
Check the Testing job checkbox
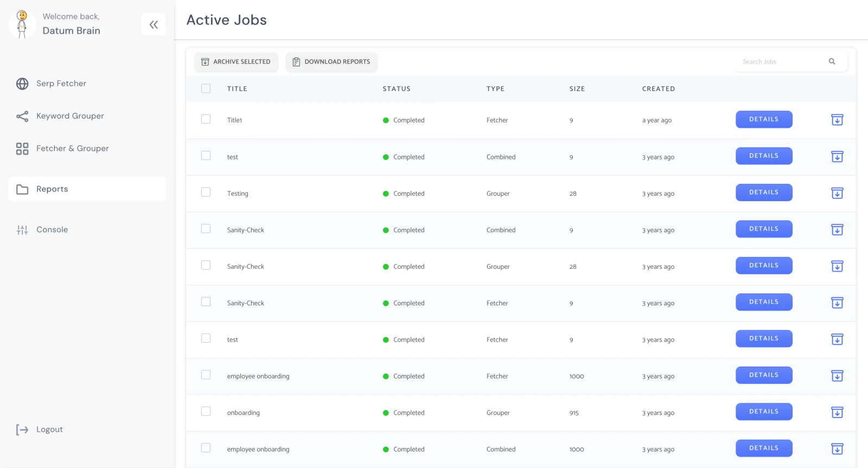point(206,192)
